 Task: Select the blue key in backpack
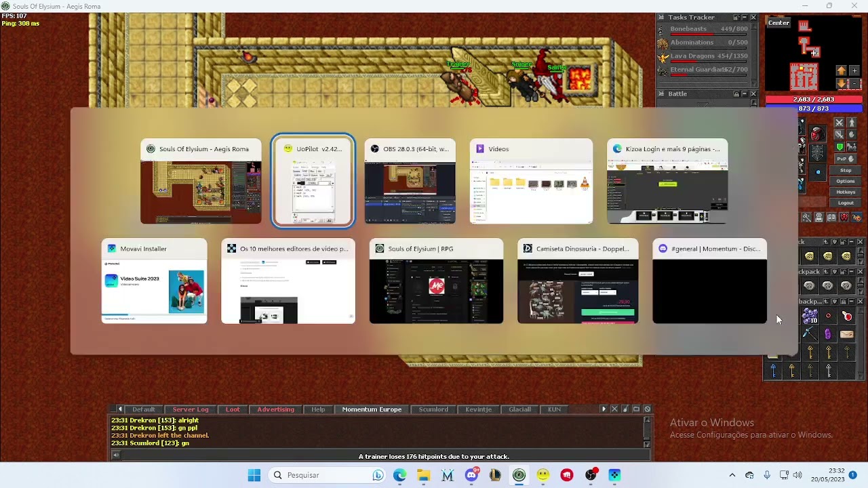tap(773, 371)
